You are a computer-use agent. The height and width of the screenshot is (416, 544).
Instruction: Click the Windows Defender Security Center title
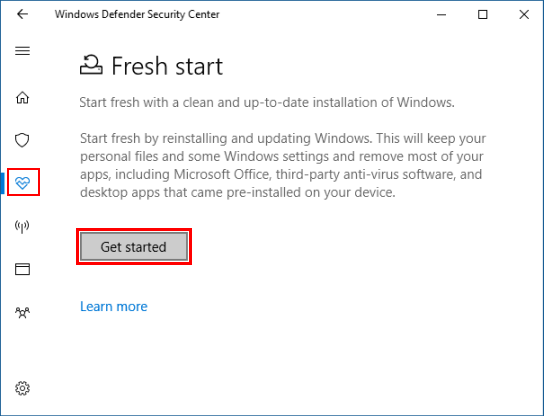pos(137,14)
